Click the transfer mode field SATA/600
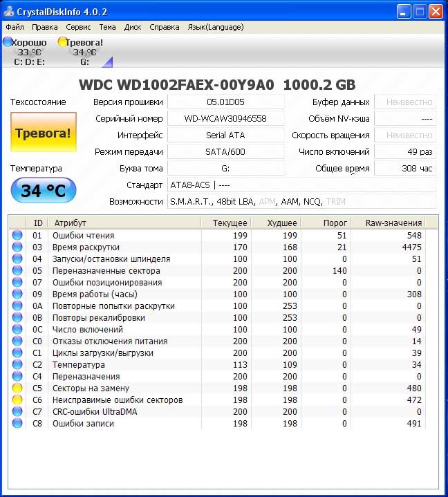448x497 pixels. pos(226,151)
